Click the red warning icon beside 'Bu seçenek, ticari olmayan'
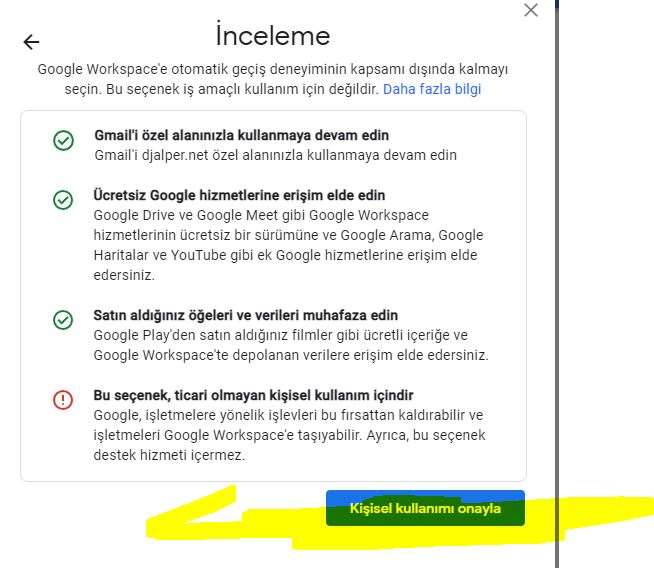 click(63, 400)
